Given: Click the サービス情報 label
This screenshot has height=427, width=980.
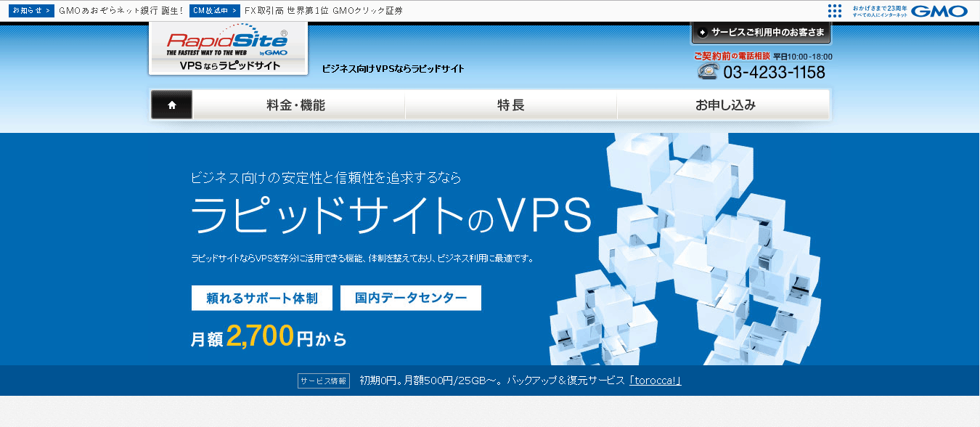Looking at the screenshot, I should (324, 381).
